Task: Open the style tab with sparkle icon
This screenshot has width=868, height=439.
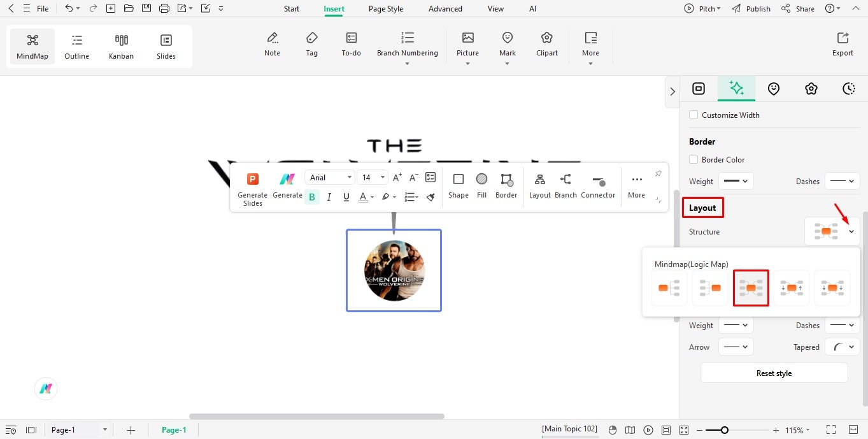Action: click(x=737, y=89)
